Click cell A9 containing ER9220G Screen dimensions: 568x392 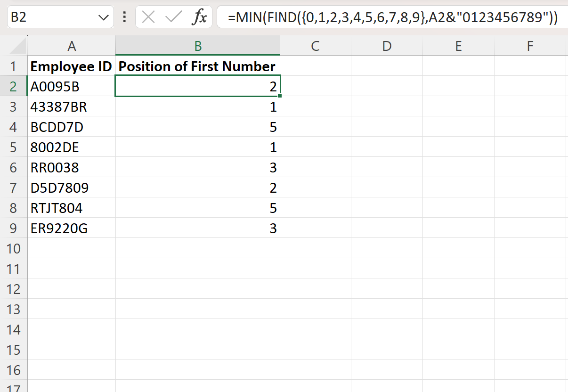tap(71, 228)
